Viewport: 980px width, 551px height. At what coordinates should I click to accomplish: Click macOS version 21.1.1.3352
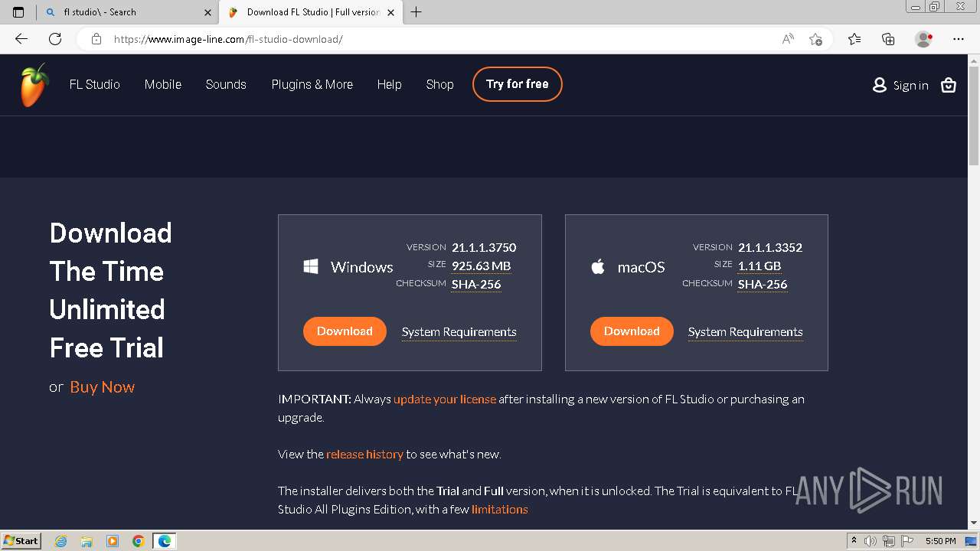point(770,247)
